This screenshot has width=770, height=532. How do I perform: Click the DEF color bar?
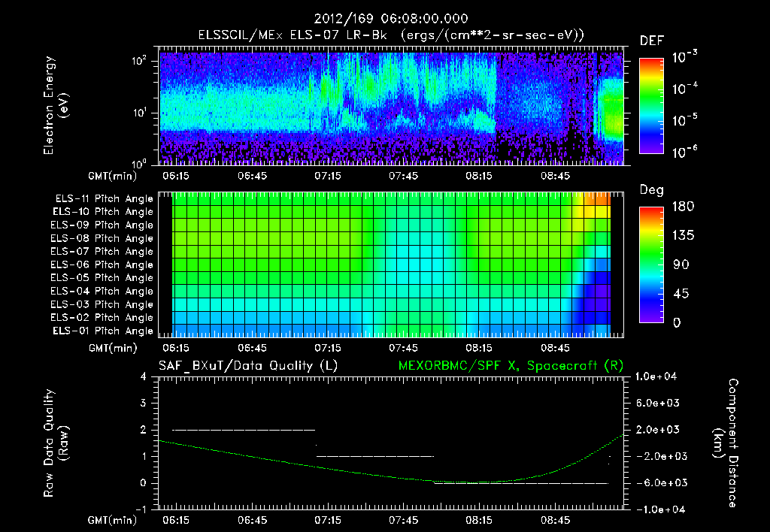coord(651,106)
